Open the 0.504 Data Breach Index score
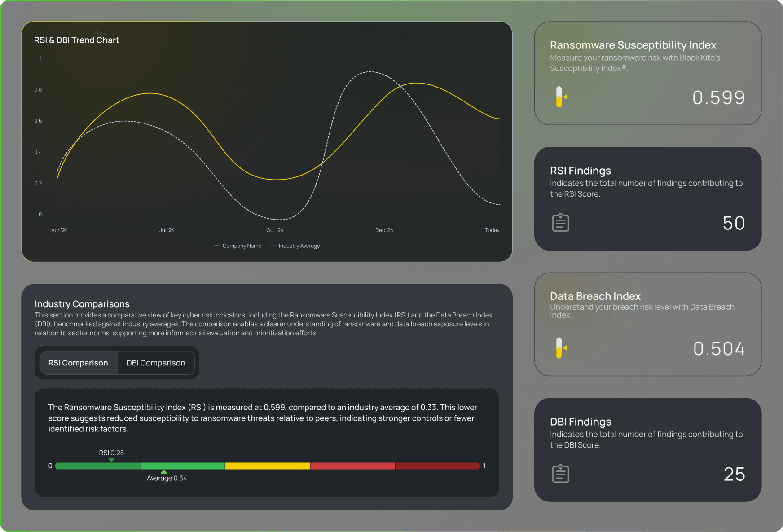The image size is (783, 532). pyautogui.click(x=719, y=349)
